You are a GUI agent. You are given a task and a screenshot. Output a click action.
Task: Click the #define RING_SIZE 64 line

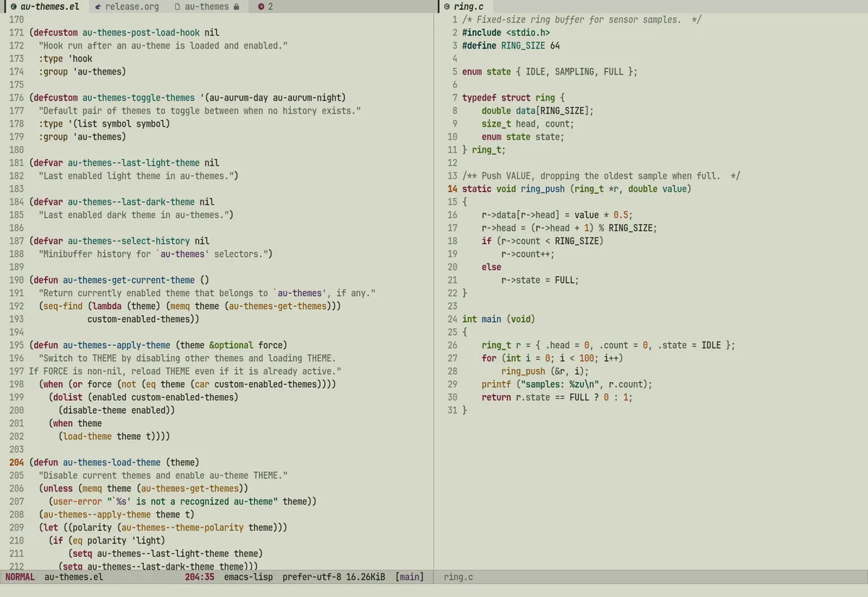[511, 46]
